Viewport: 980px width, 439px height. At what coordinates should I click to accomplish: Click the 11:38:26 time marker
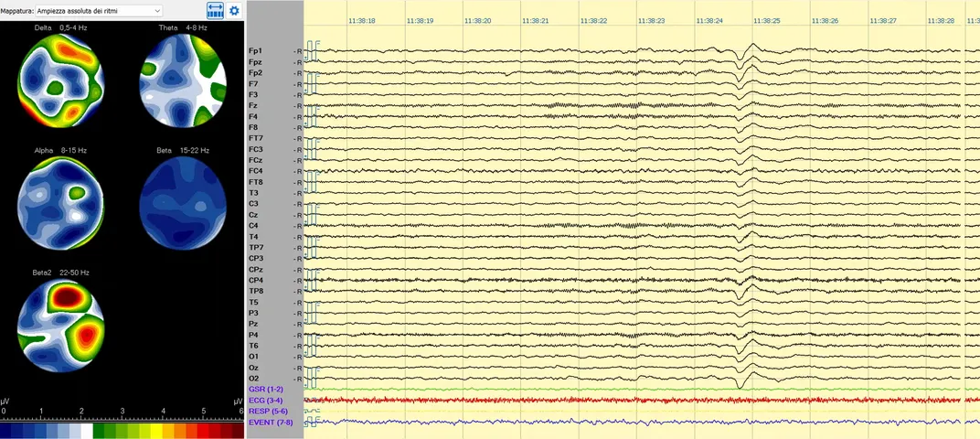825,21
